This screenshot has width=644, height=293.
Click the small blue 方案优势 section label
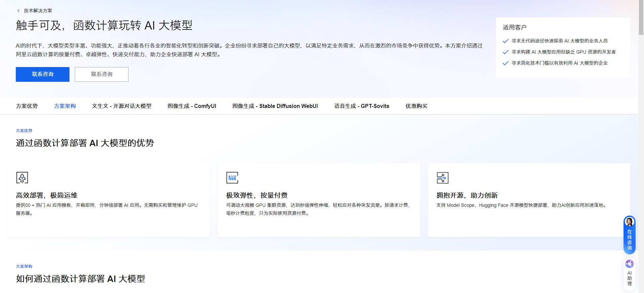pos(24,131)
